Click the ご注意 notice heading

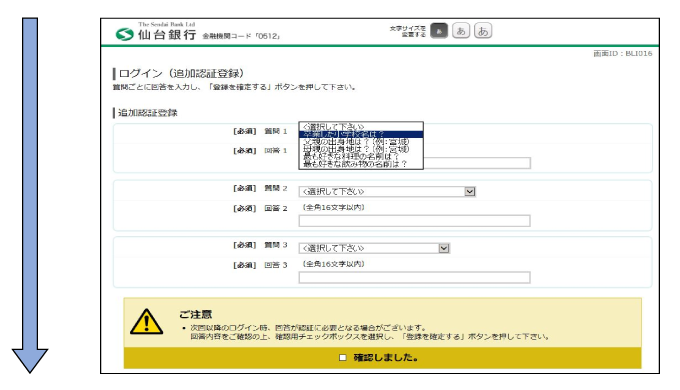point(195,314)
